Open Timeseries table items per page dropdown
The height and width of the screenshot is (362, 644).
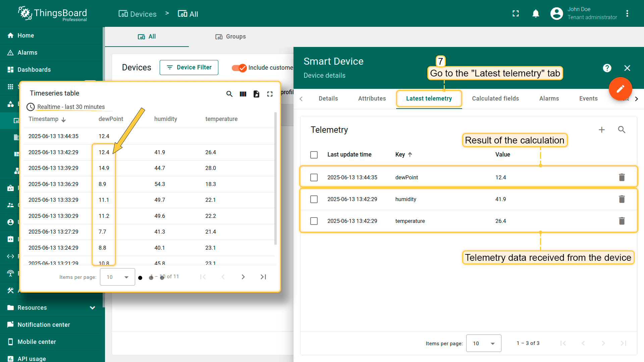pos(117,277)
